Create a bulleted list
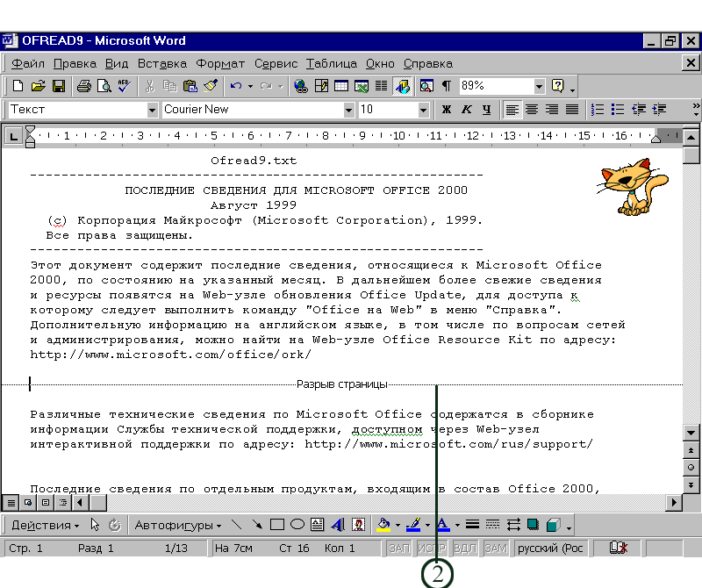 (x=618, y=110)
